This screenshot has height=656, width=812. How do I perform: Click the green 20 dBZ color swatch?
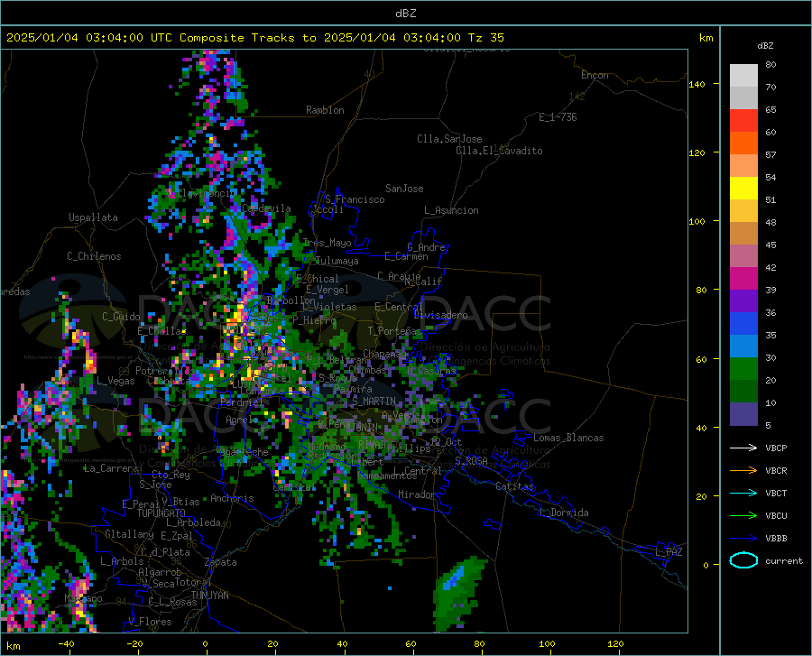click(x=743, y=369)
